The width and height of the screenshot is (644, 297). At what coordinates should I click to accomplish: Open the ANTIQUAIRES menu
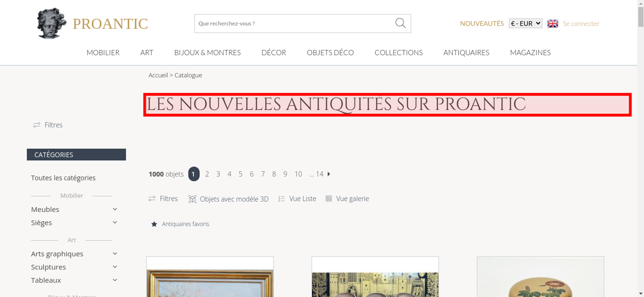(466, 52)
